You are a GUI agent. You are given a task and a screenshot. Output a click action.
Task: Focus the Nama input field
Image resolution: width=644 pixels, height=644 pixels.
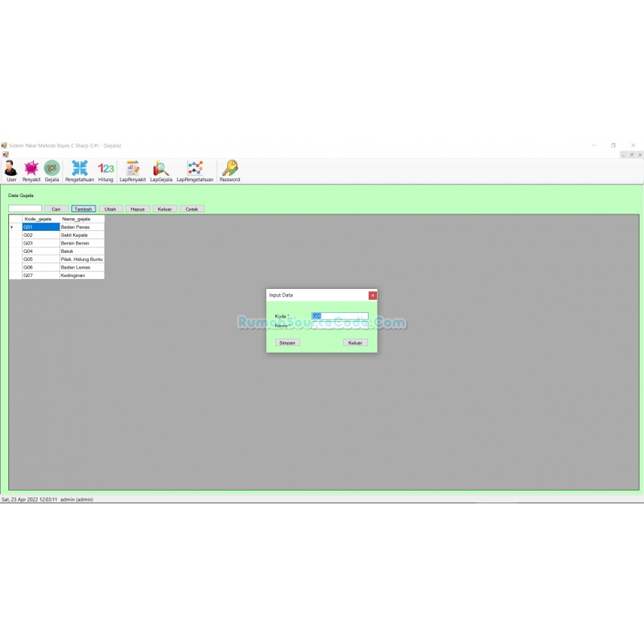pos(340,325)
